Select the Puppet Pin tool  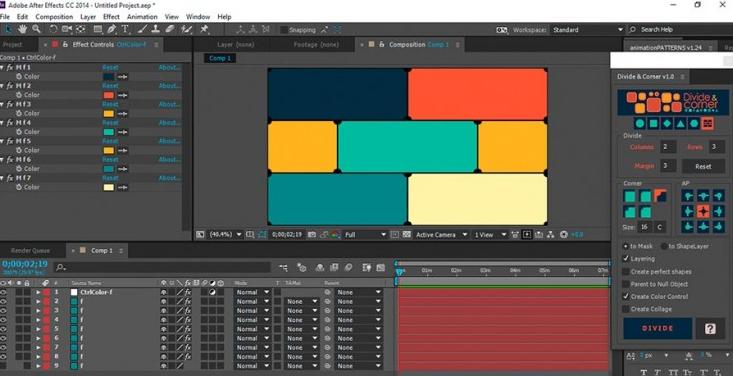[x=204, y=29]
